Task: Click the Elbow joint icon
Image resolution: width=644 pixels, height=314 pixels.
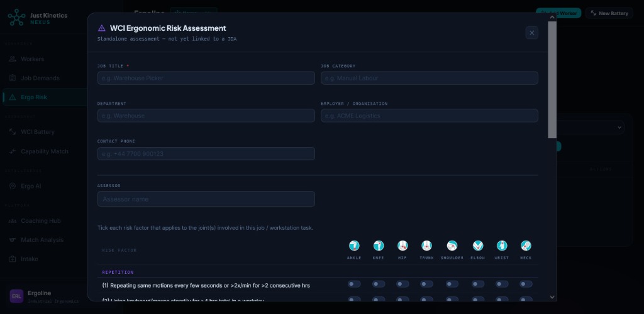Action: (478, 246)
